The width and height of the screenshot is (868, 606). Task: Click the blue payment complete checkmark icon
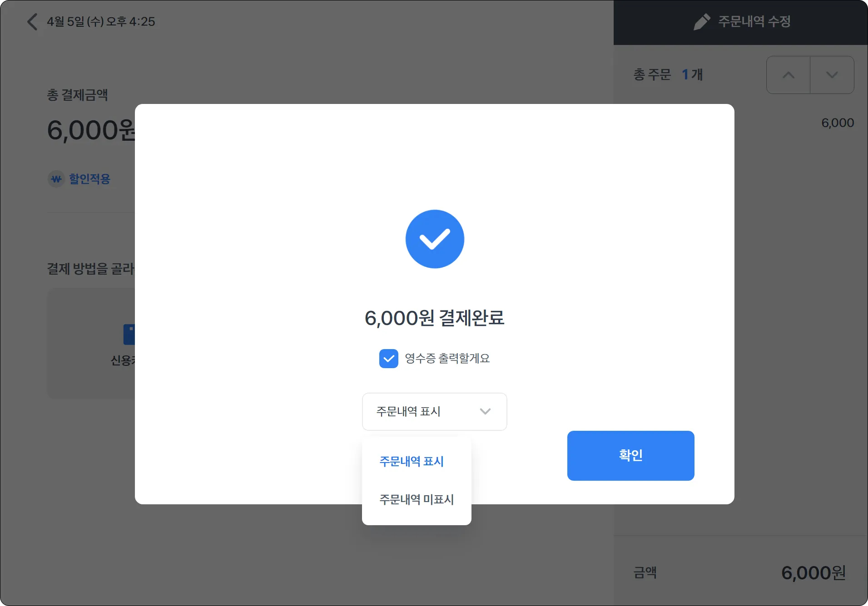pyautogui.click(x=435, y=239)
